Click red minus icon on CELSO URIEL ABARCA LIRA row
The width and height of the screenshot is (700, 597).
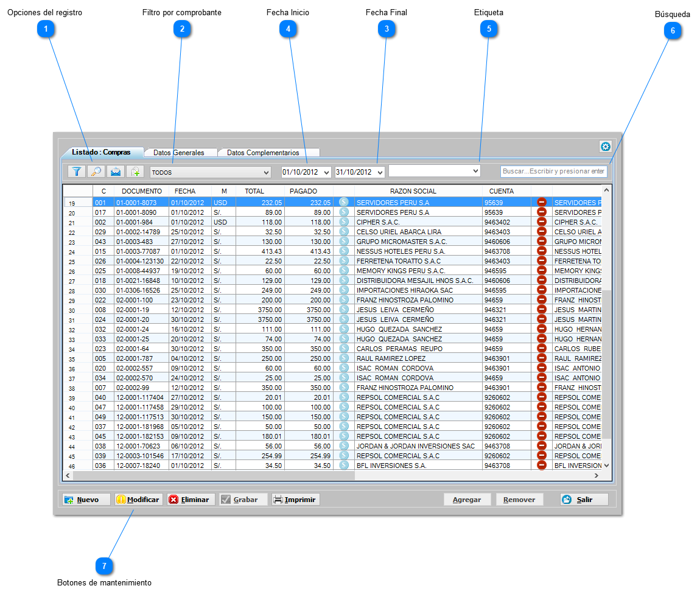click(542, 232)
